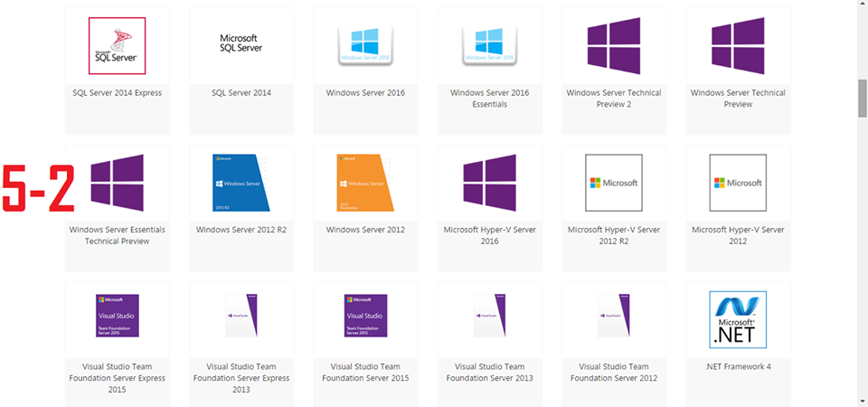Click the vertical page scrollbar thumb

coord(863,98)
